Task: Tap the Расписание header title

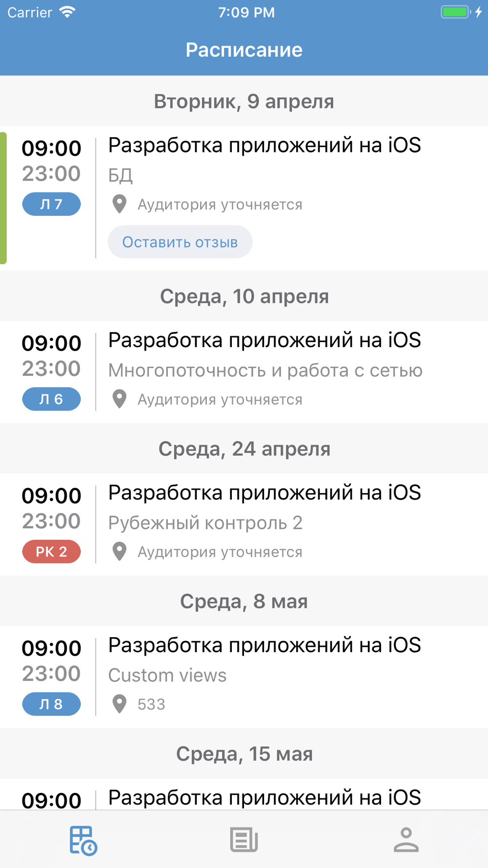Action: [x=244, y=50]
